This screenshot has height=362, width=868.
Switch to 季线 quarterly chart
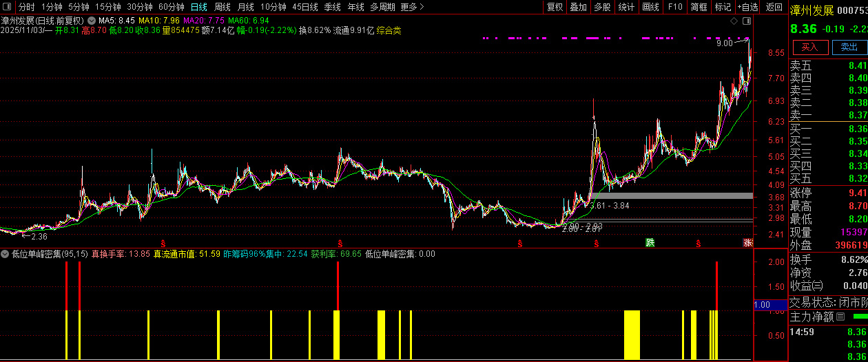tap(333, 7)
